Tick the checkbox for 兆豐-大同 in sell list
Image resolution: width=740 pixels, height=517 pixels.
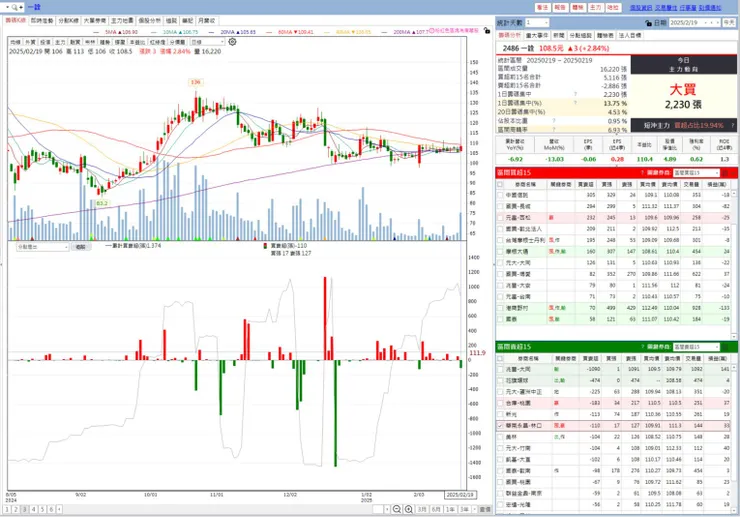coord(500,369)
